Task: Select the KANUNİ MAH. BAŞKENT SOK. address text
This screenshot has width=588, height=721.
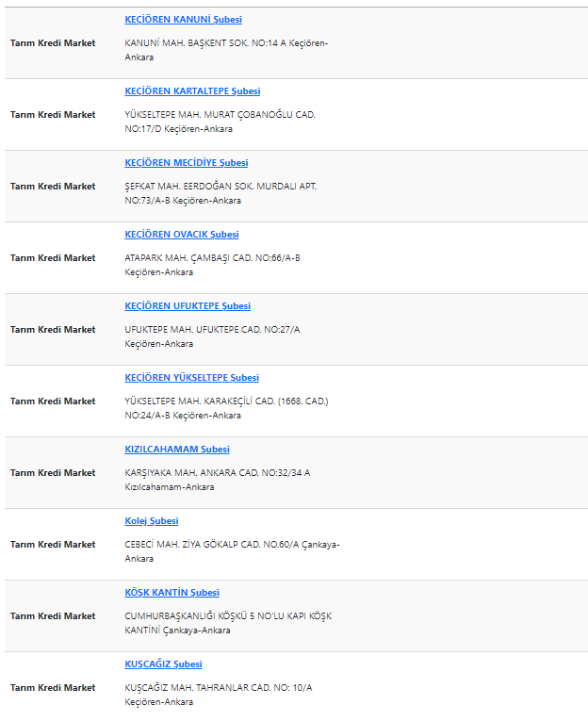Action: [x=226, y=50]
